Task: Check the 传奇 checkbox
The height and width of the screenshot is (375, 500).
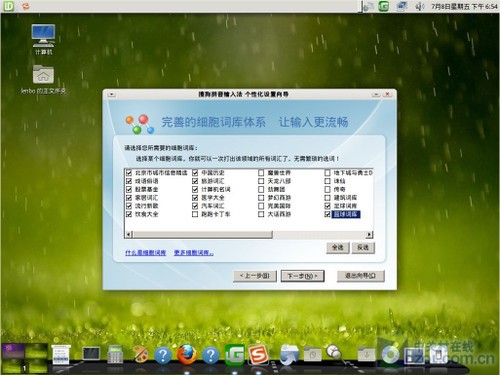Action: pyautogui.click(x=328, y=189)
